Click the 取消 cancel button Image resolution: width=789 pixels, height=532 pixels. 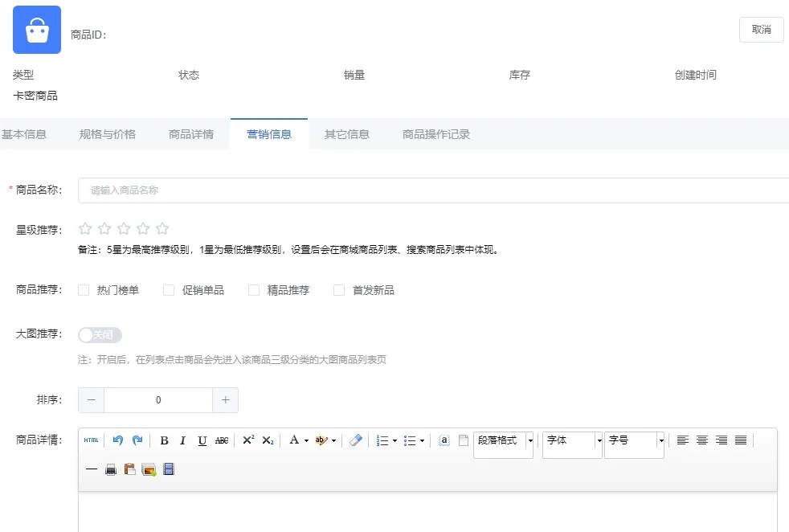tap(760, 29)
